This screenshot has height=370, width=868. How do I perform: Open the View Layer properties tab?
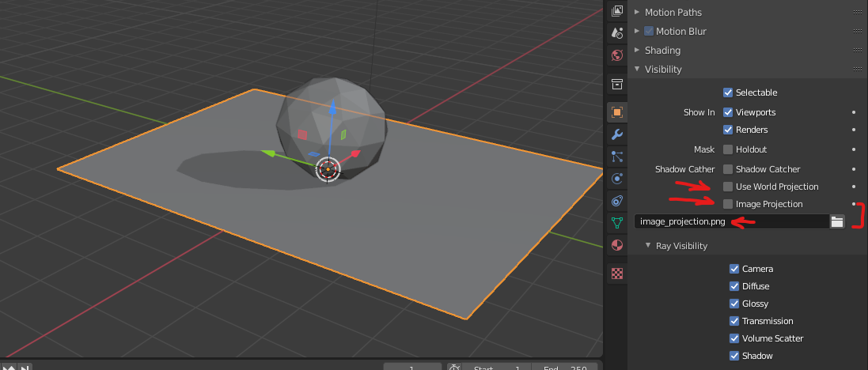pos(616,11)
